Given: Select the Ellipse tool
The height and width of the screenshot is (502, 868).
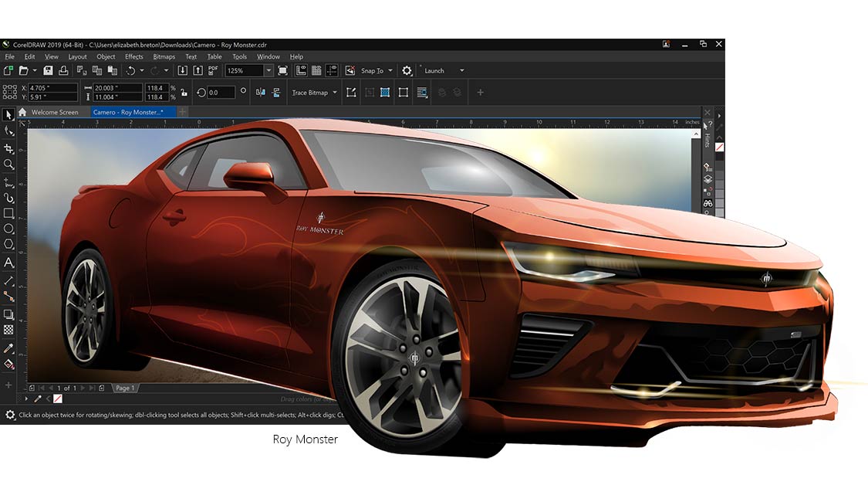Looking at the screenshot, I should (x=8, y=229).
